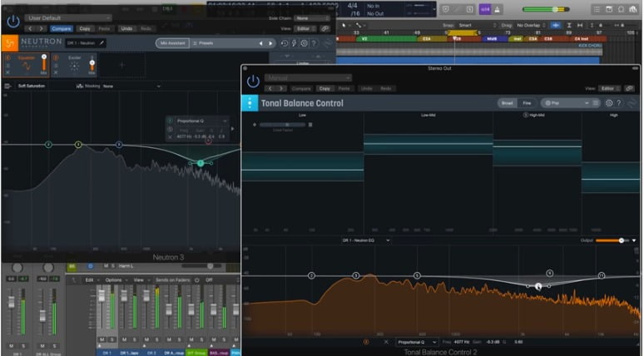
Task: Open the Pop target curve dropdown
Action: (565, 103)
